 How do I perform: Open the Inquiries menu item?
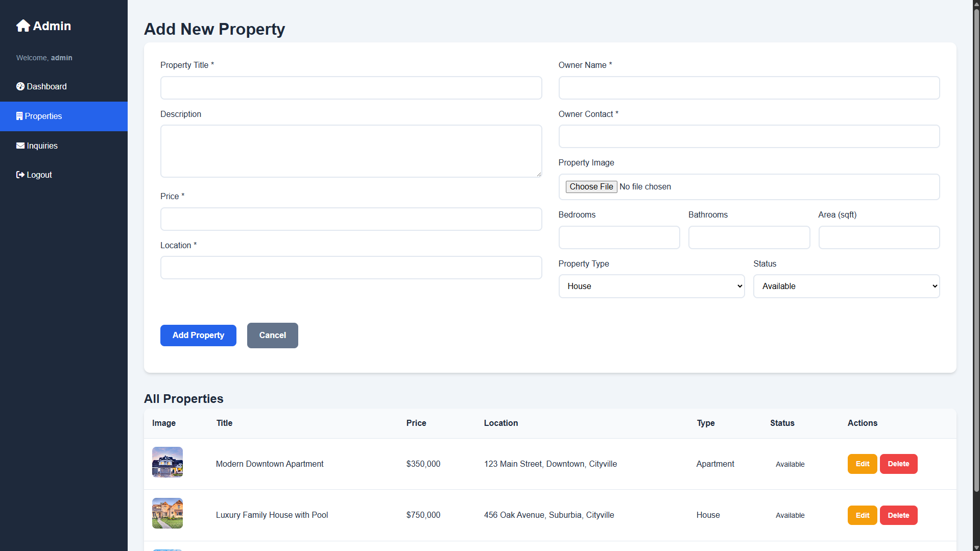(x=42, y=146)
